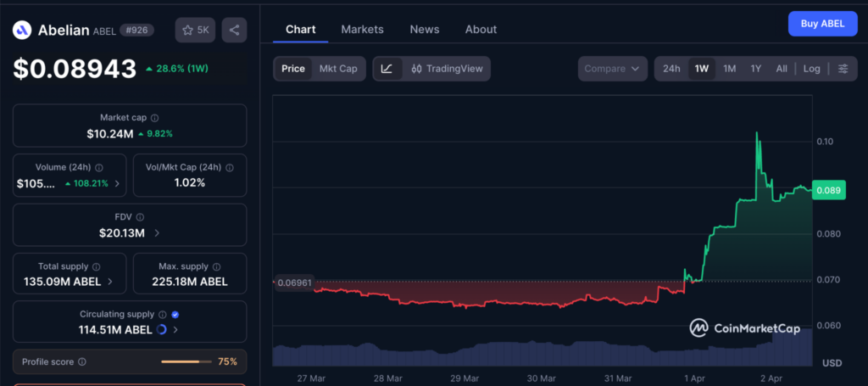Open the Markets tab
The image size is (868, 386).
(362, 29)
